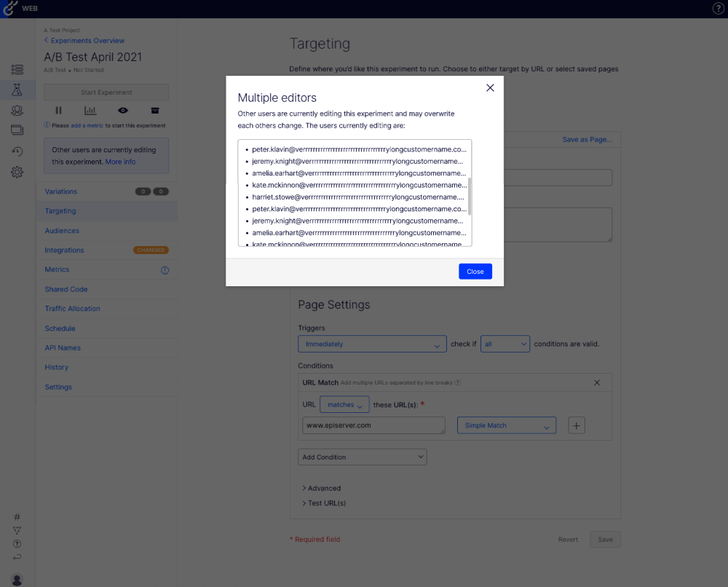The width and height of the screenshot is (728, 587).
Task: Expand the Advanced section
Action: point(321,488)
